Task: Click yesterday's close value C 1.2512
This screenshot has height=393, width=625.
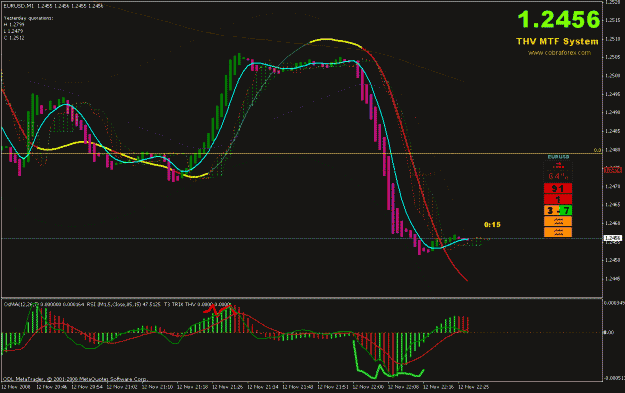Action: [14, 38]
